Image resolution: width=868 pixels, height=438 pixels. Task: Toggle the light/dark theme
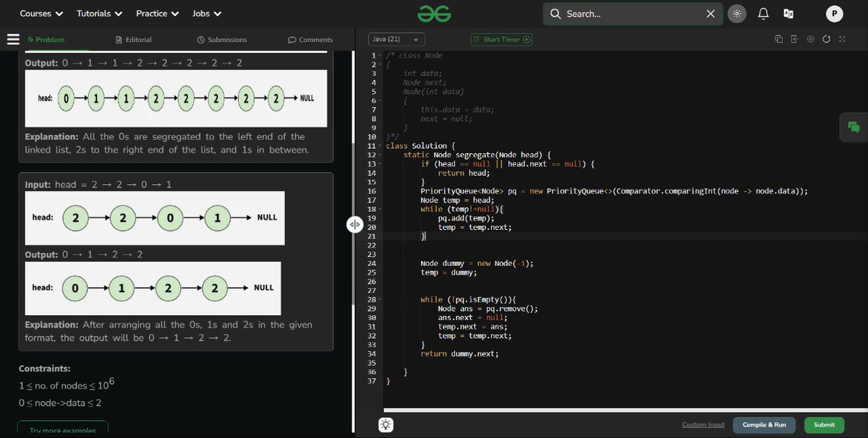pos(737,14)
